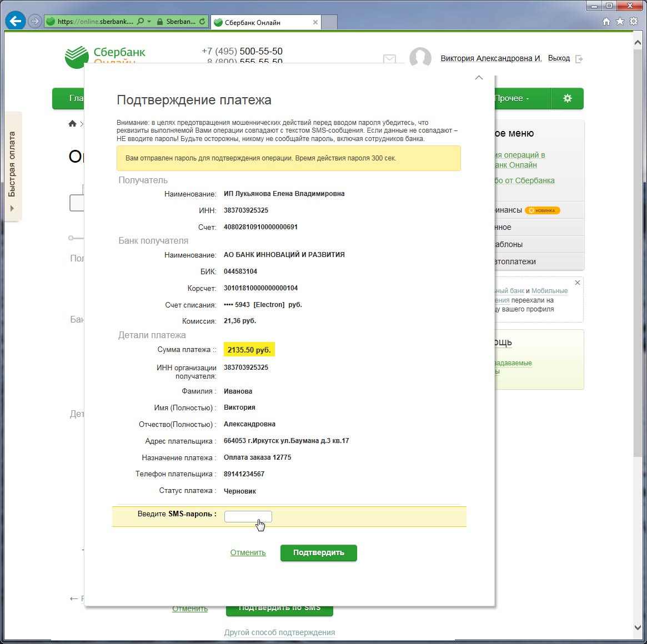
Task: Click commission value 21,36 руб.
Action: click(240, 320)
